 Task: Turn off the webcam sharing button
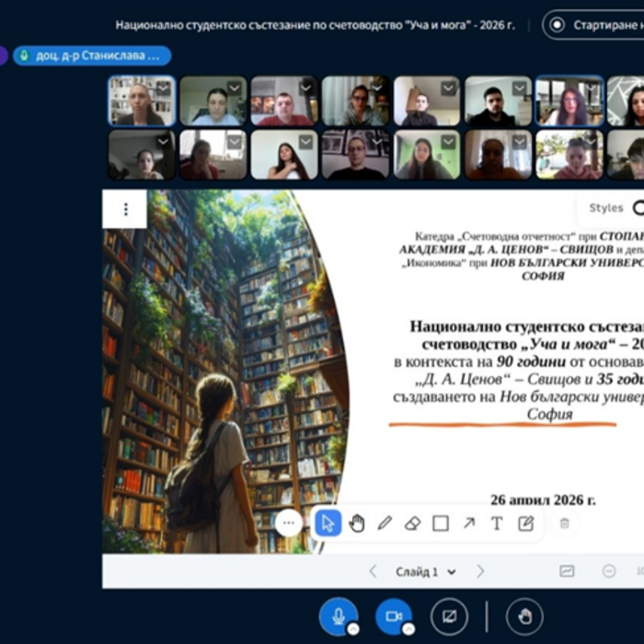(394, 616)
